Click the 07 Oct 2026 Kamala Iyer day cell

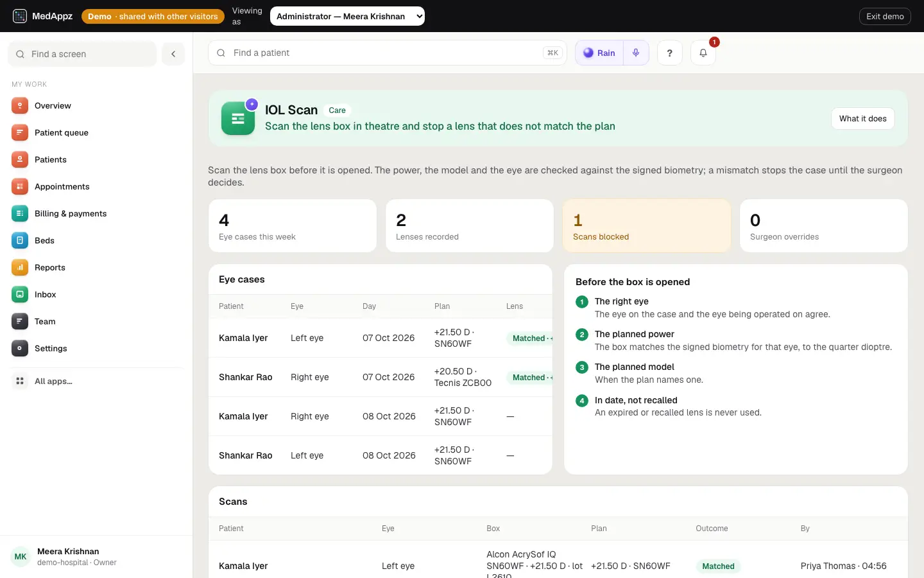pyautogui.click(x=388, y=338)
